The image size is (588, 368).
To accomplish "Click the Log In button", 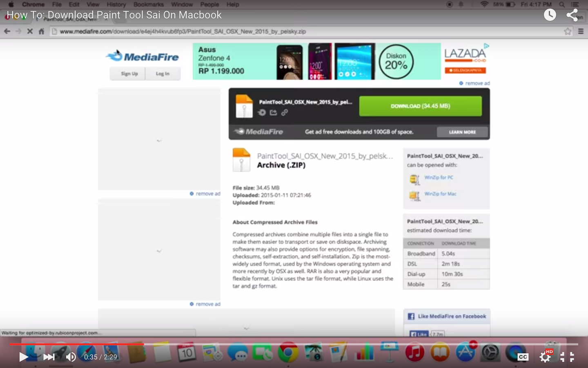I will [163, 74].
